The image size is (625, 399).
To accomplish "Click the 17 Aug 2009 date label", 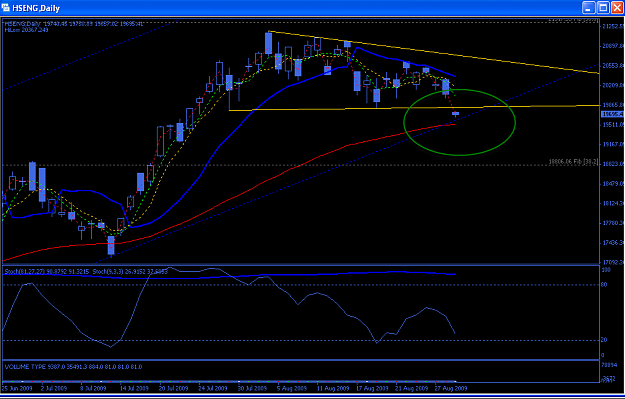I will click(x=372, y=387).
